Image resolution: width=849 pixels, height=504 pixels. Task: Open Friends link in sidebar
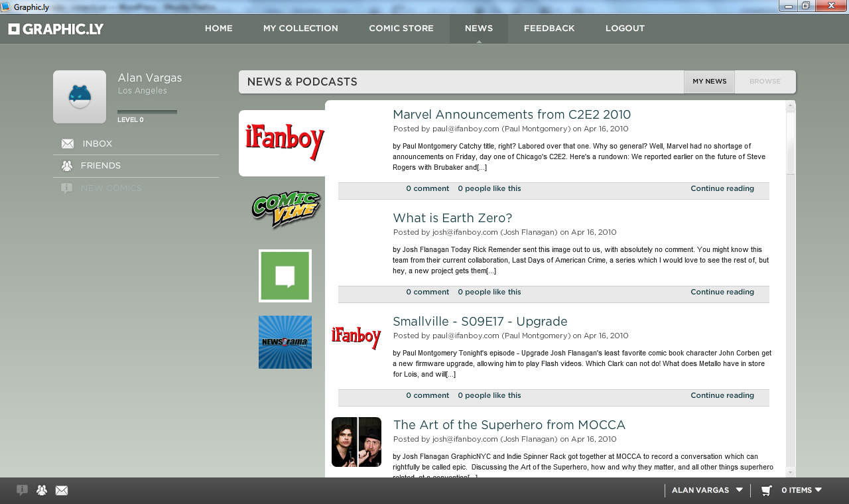[101, 166]
